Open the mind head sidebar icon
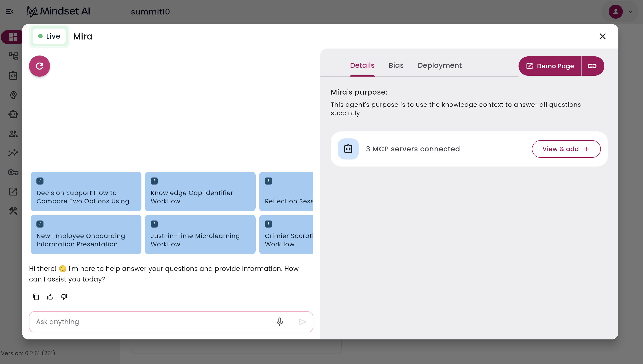643x364 pixels. click(x=13, y=95)
